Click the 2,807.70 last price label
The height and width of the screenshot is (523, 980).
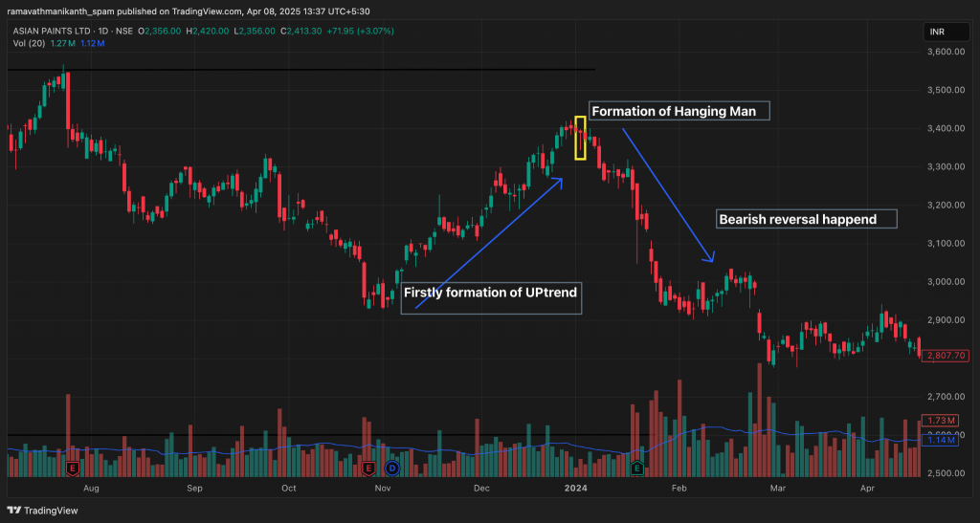tap(946, 356)
